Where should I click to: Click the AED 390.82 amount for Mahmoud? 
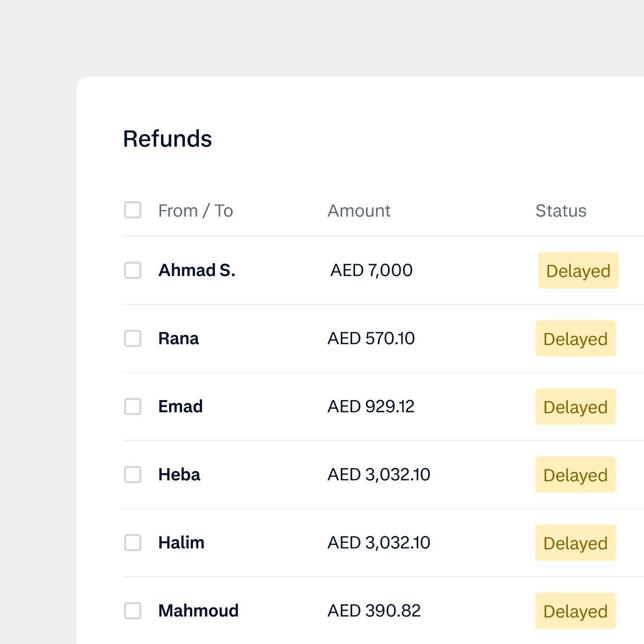click(374, 611)
